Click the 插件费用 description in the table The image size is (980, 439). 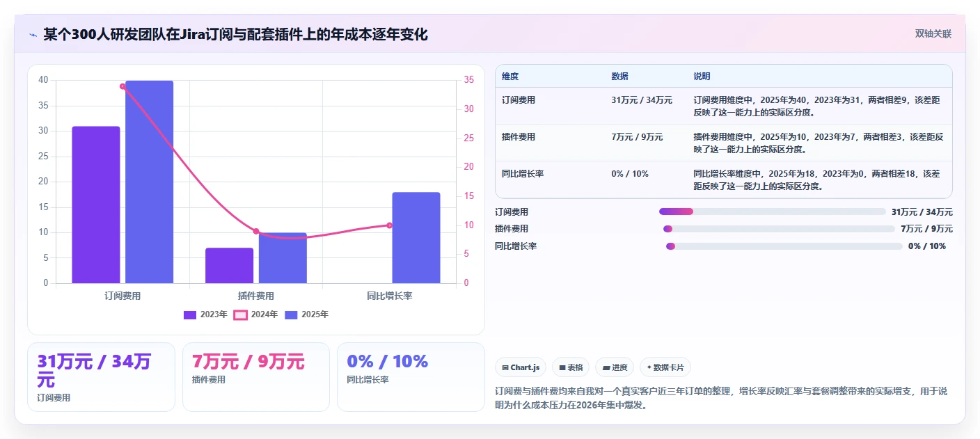(x=819, y=143)
